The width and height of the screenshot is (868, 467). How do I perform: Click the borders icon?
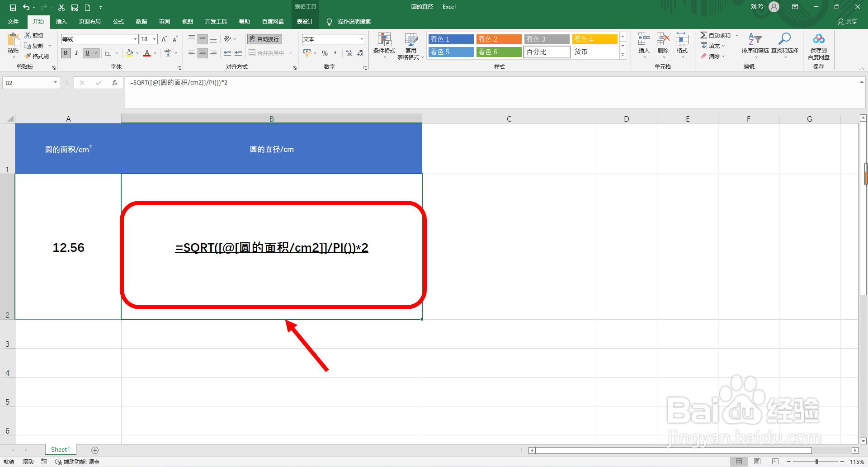click(x=108, y=53)
